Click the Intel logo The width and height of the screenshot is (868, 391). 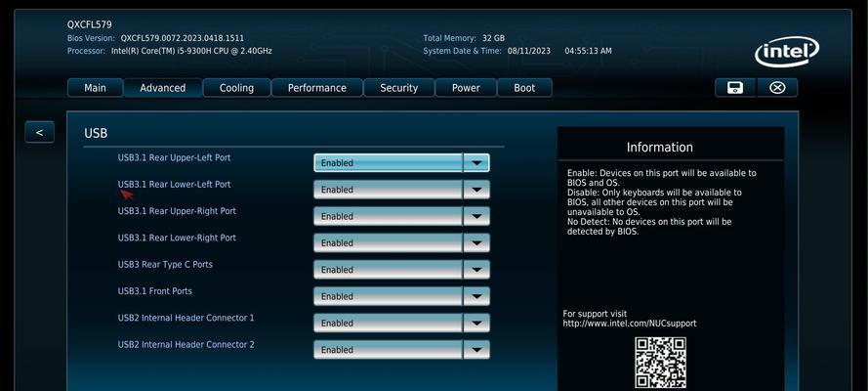(x=787, y=52)
